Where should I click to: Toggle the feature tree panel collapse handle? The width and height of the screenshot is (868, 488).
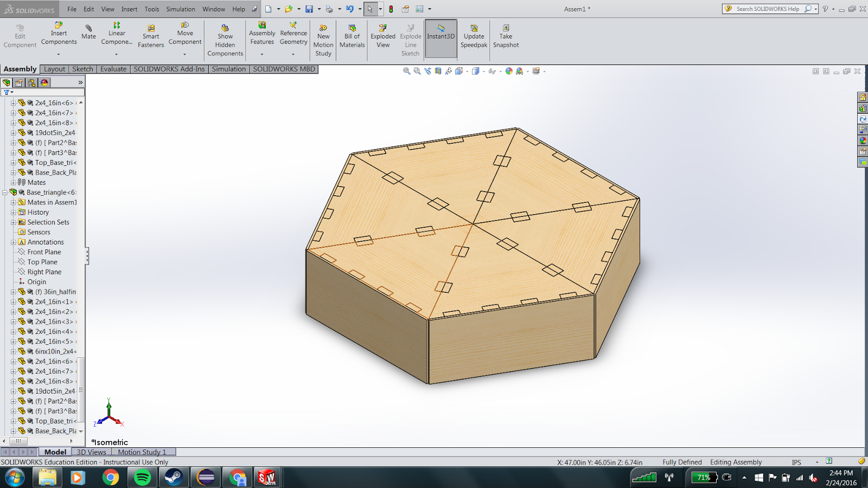tap(87, 256)
